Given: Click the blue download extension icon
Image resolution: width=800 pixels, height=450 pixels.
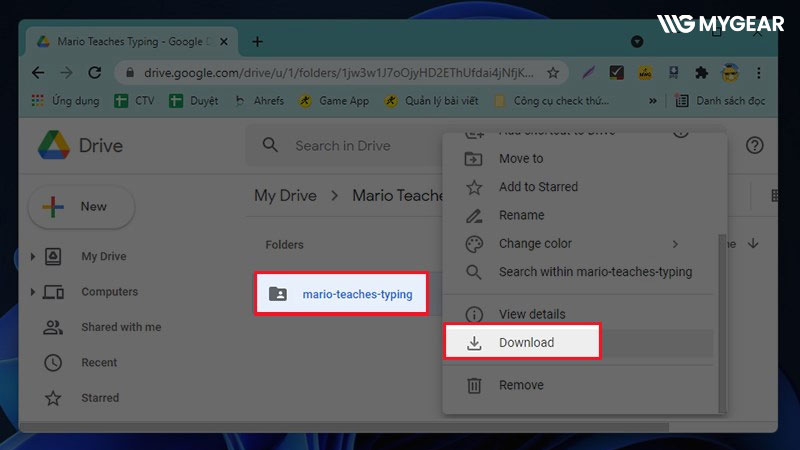Looking at the screenshot, I should pyautogui.click(x=673, y=73).
